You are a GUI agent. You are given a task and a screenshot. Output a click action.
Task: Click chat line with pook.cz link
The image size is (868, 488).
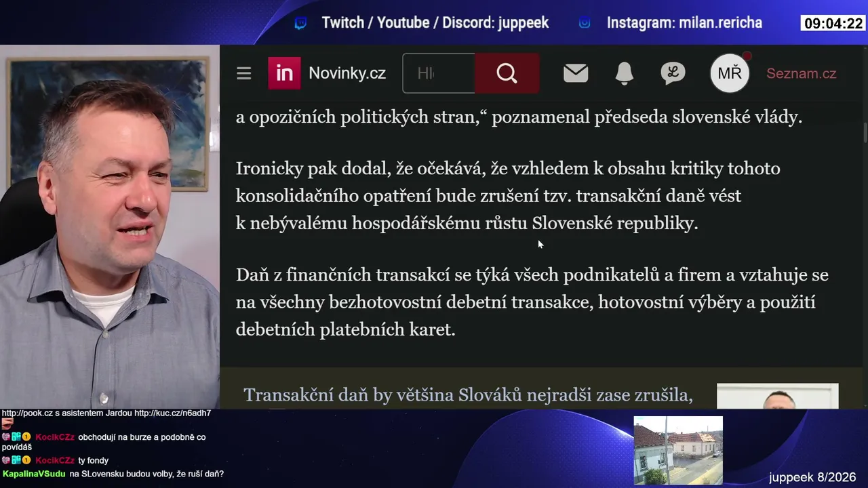tap(106, 413)
